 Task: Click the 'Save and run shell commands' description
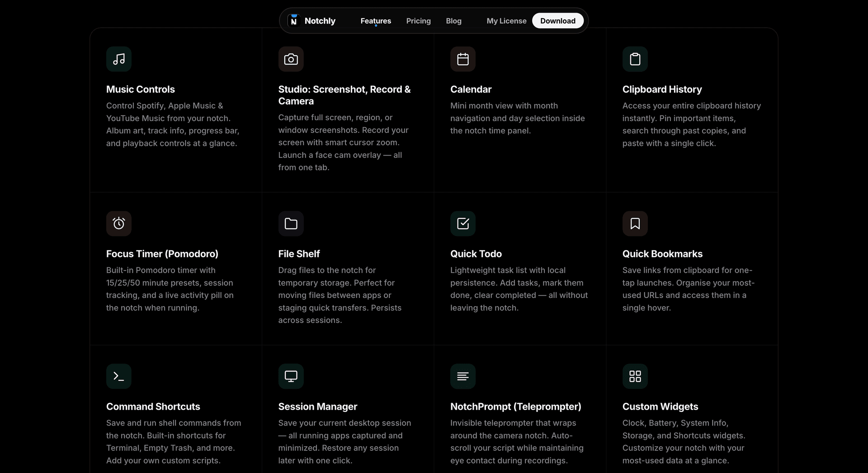[x=174, y=442]
